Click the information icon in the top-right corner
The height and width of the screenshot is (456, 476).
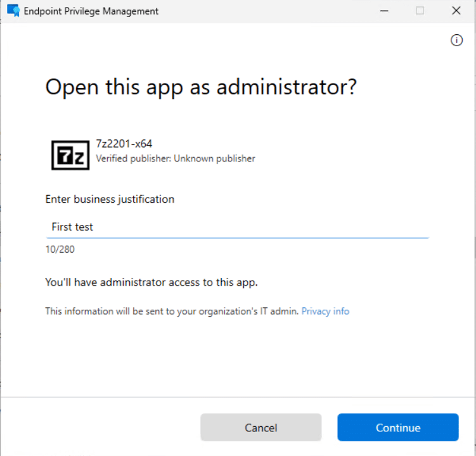(456, 40)
